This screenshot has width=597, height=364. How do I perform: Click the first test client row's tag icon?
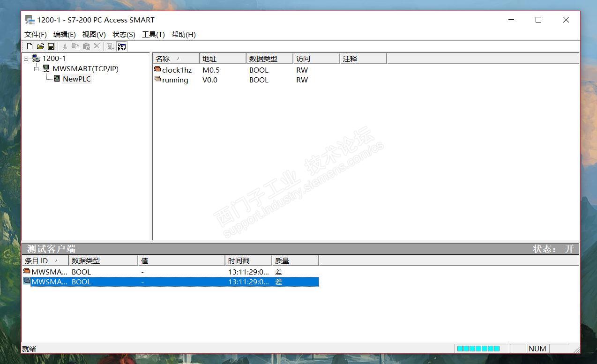(x=27, y=271)
